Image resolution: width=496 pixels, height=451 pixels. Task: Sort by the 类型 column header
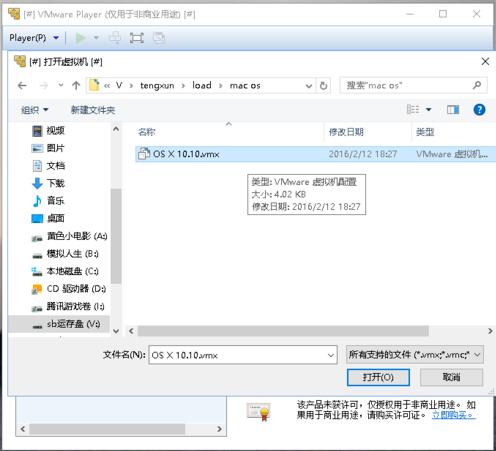425,132
